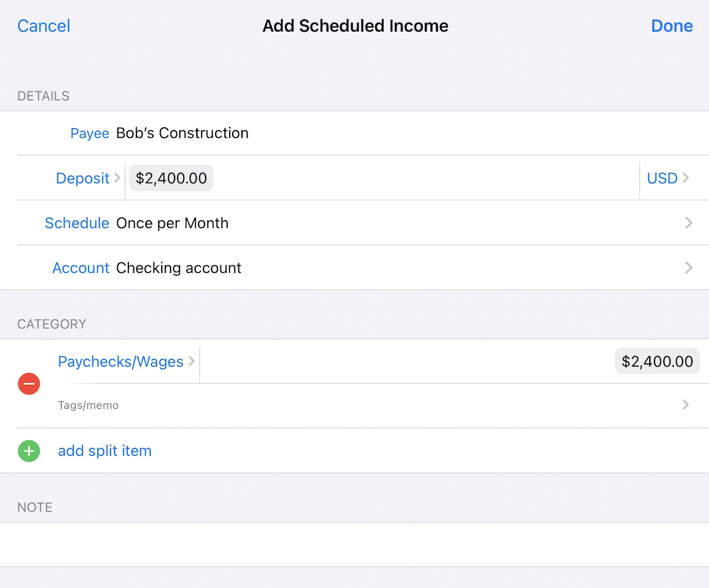Tap the Schedule label
This screenshot has width=709, height=588.
click(x=77, y=223)
